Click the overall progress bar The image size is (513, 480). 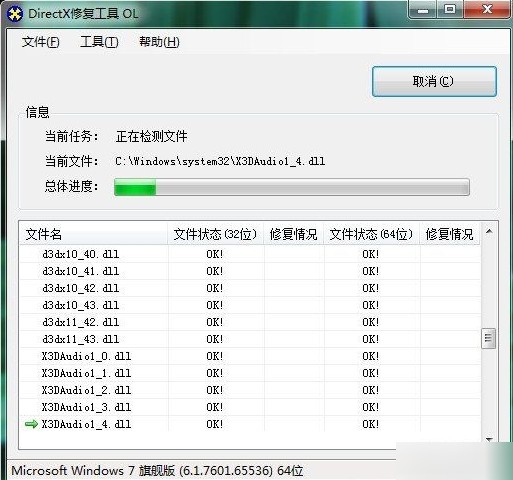(x=292, y=187)
